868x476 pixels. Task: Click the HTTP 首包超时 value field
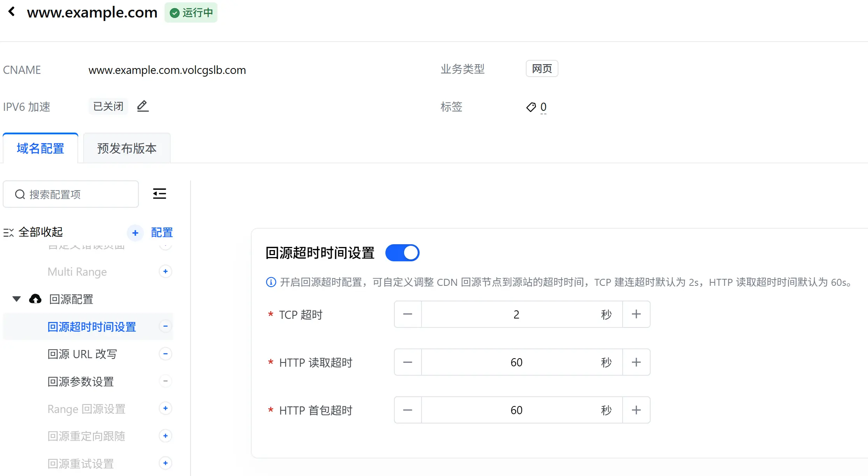pos(522,410)
